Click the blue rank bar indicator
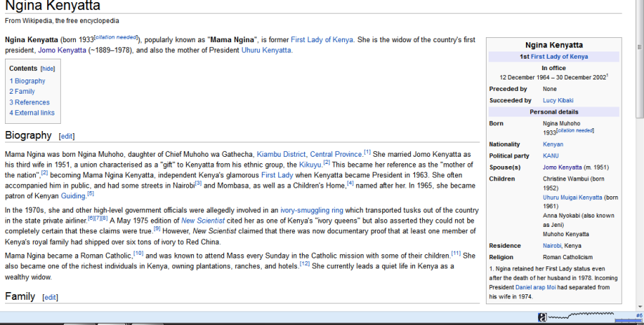Screen dimensions: 644x325 [x=628, y=321]
